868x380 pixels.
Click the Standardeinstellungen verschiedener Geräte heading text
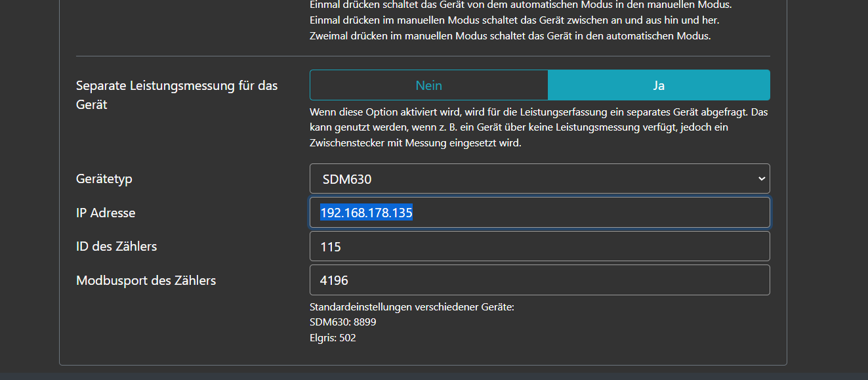(x=411, y=306)
